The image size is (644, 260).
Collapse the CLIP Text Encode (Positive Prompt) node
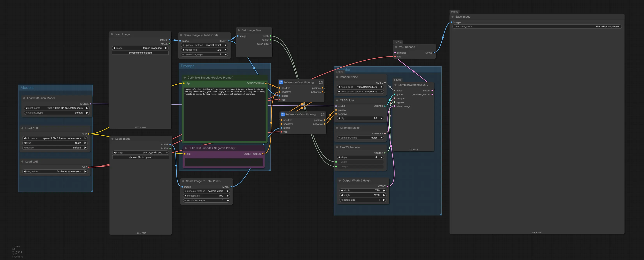185,78
